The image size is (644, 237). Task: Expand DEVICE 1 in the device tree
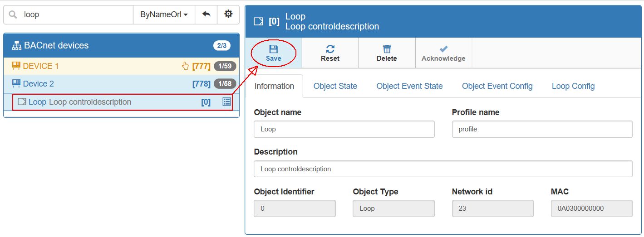pyautogui.click(x=41, y=66)
